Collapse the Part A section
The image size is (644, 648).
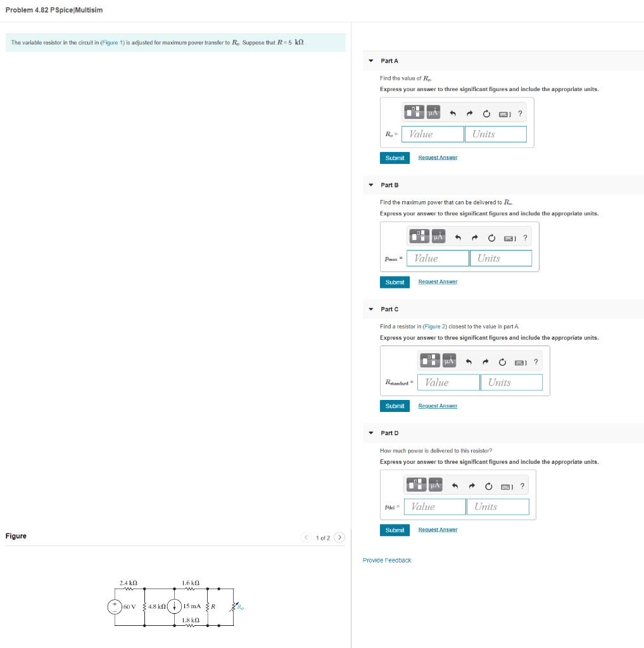pos(370,61)
